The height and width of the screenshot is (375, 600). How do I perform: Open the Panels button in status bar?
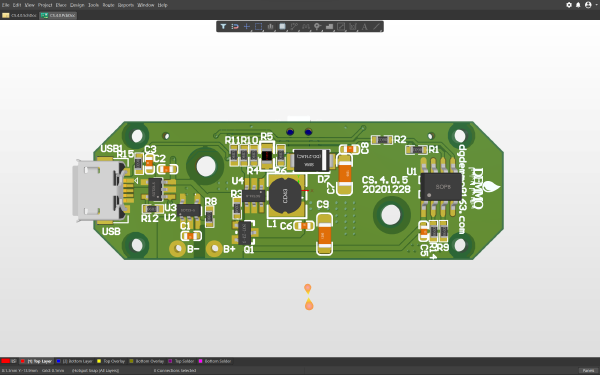click(589, 370)
